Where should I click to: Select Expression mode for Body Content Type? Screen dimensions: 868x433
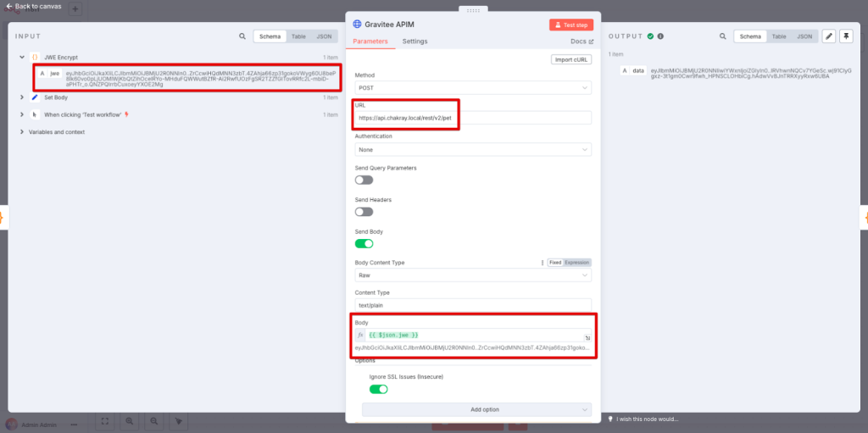[x=576, y=263]
